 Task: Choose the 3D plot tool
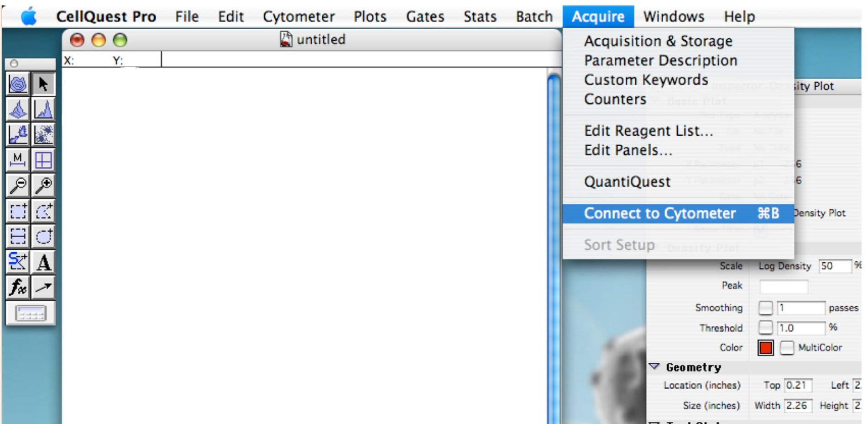point(18,109)
